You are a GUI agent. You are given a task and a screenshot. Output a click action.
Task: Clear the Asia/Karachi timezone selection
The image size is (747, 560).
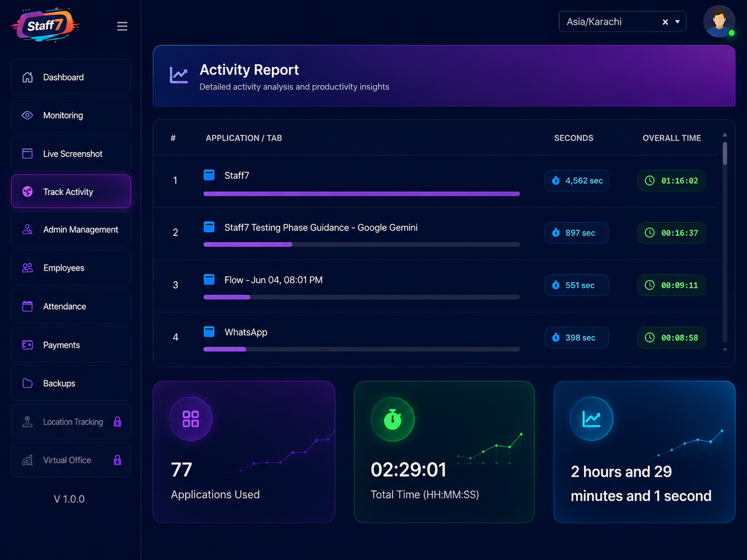(x=665, y=22)
